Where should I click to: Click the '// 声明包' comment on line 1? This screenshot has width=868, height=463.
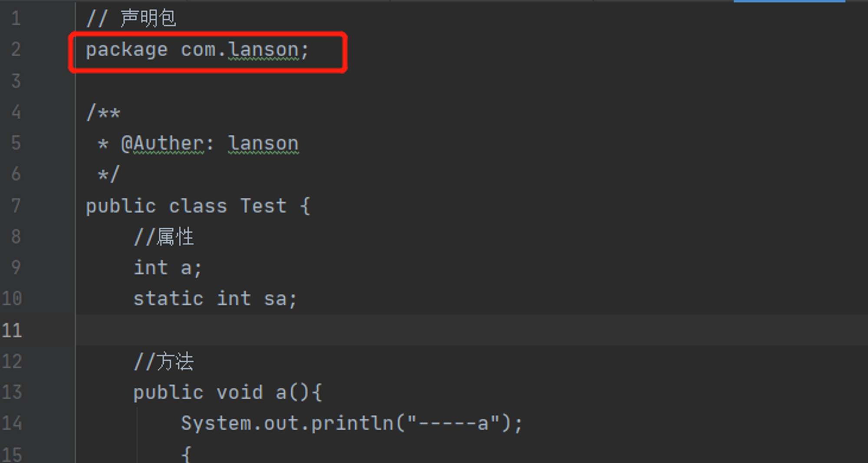[131, 18]
